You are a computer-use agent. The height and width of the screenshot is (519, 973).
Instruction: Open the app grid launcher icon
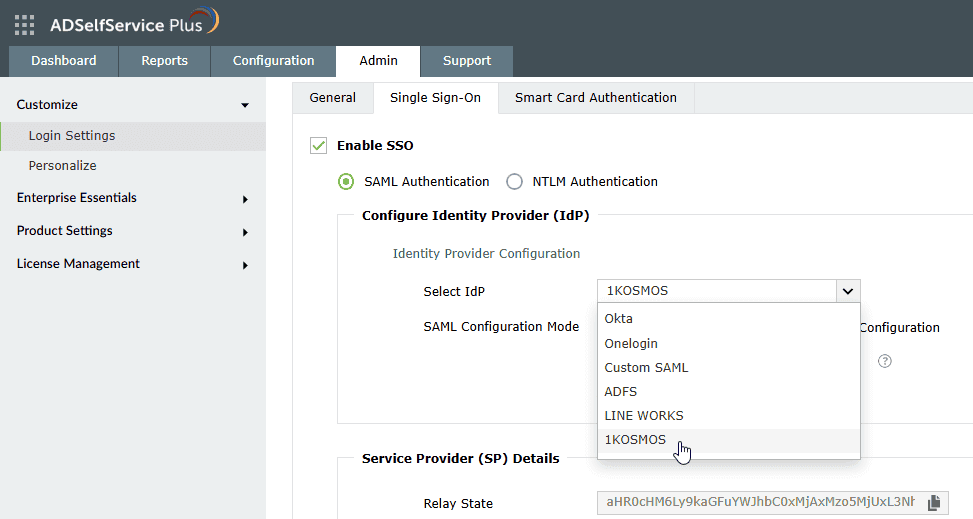click(x=24, y=24)
